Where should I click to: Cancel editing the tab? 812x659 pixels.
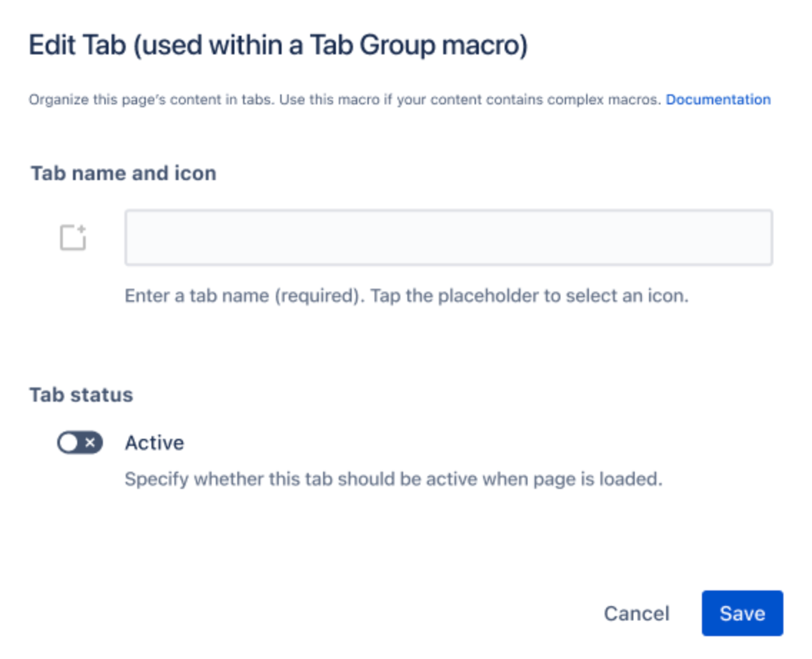[636, 613]
